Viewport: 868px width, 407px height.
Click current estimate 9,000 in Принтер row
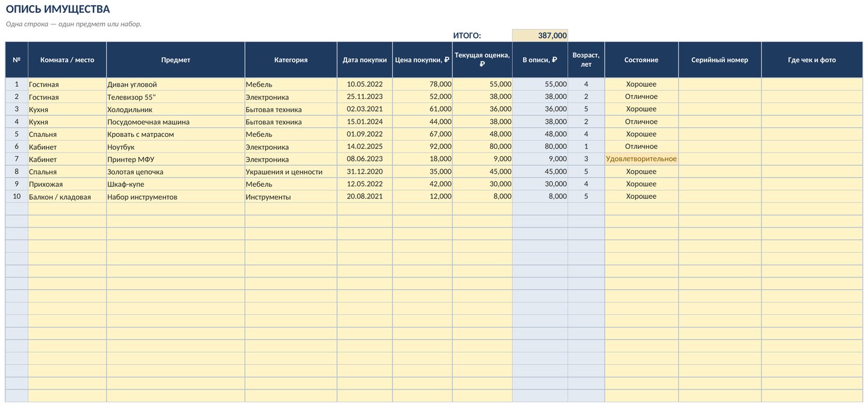(x=482, y=159)
